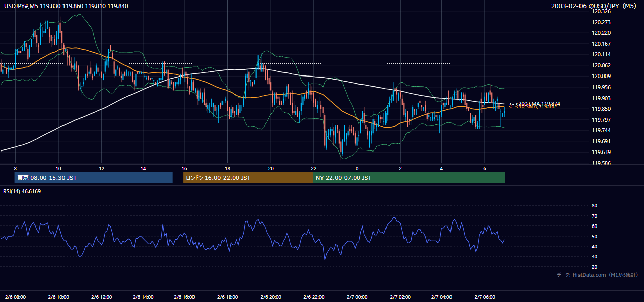The width and height of the screenshot is (644, 302).
Task: Click the 119.956 price axis label
Action: (602, 87)
